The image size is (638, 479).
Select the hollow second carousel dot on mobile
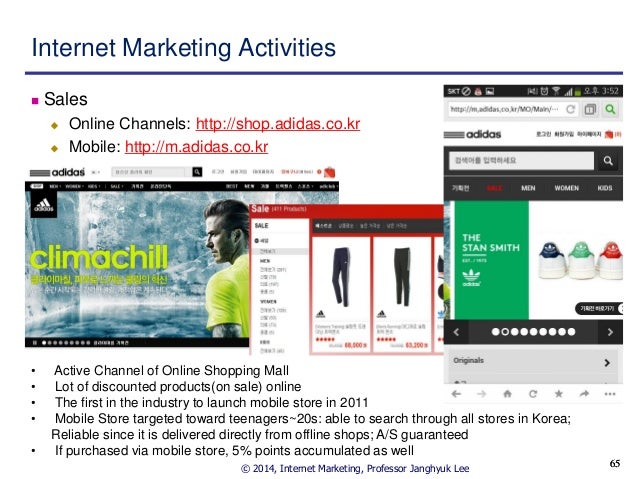(505, 332)
